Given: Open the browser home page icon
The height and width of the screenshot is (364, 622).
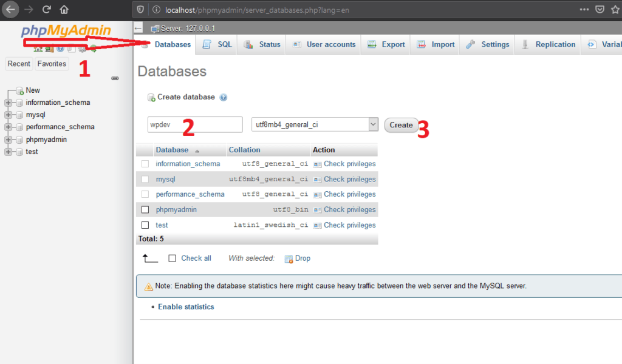Looking at the screenshot, I should point(64,10).
